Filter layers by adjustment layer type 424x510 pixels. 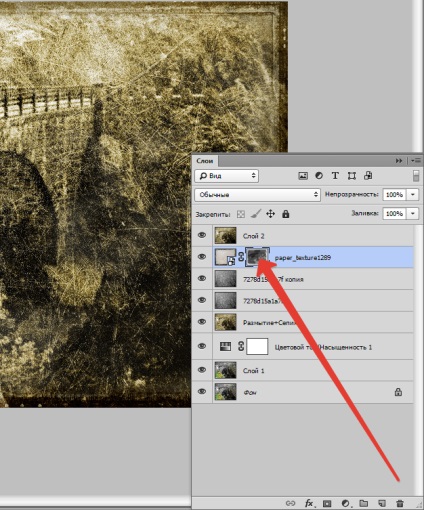click(319, 176)
